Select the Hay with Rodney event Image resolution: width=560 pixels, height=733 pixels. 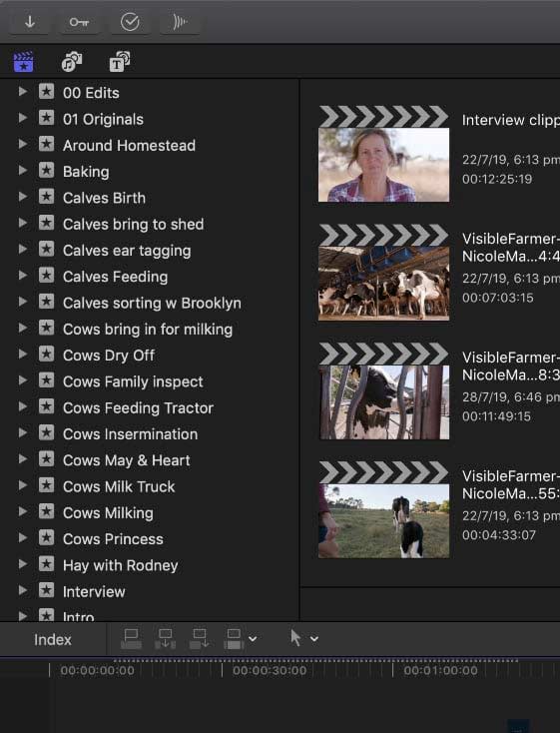click(121, 565)
